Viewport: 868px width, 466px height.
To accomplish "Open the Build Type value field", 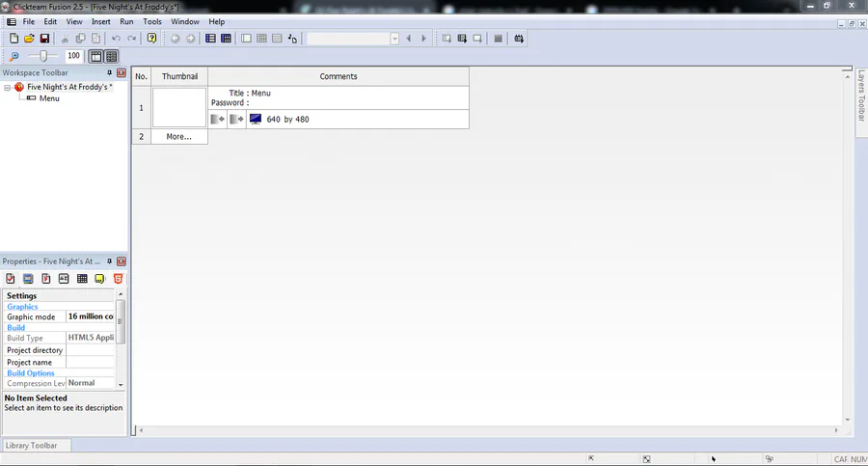I will [91, 338].
